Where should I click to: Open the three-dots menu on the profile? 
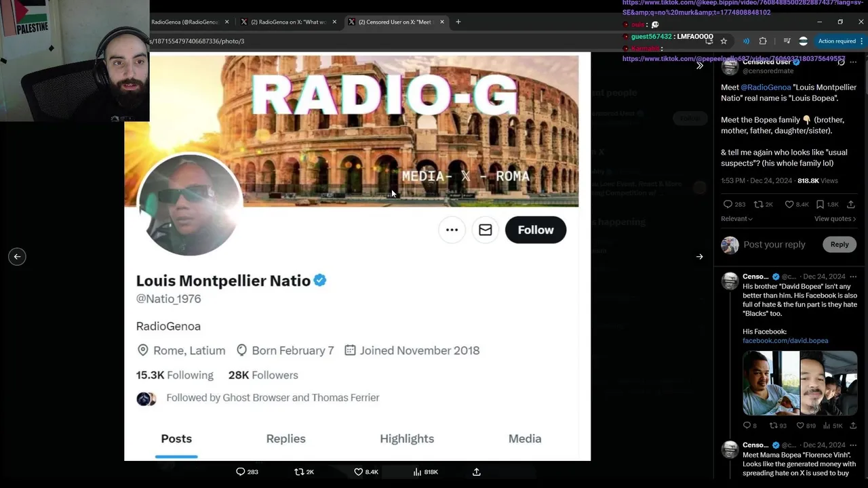click(x=452, y=230)
